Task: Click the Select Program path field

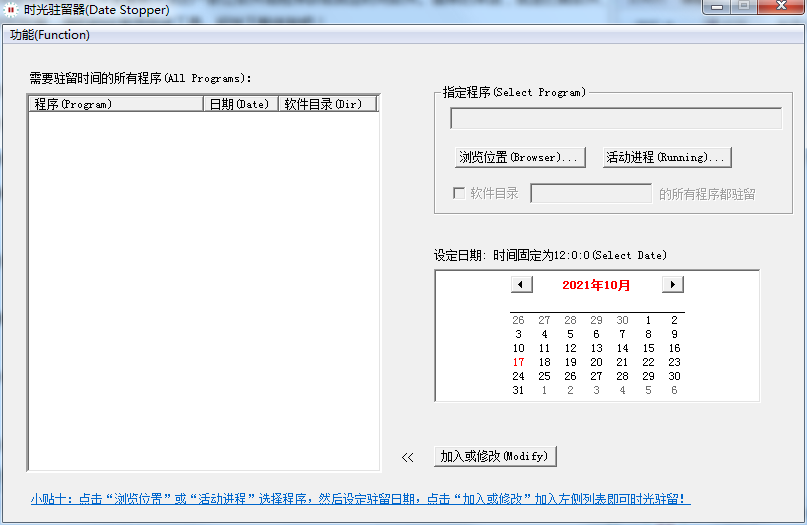Action: point(616,118)
